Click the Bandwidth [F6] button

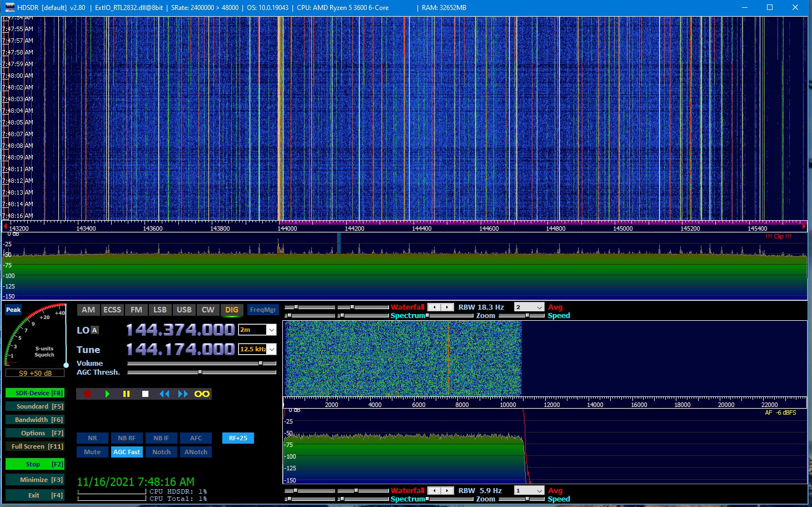34,420
